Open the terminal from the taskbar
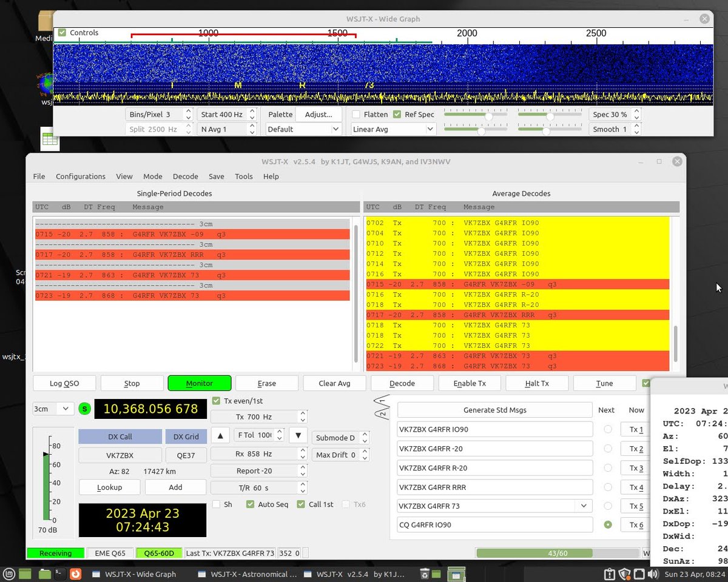 point(60,574)
